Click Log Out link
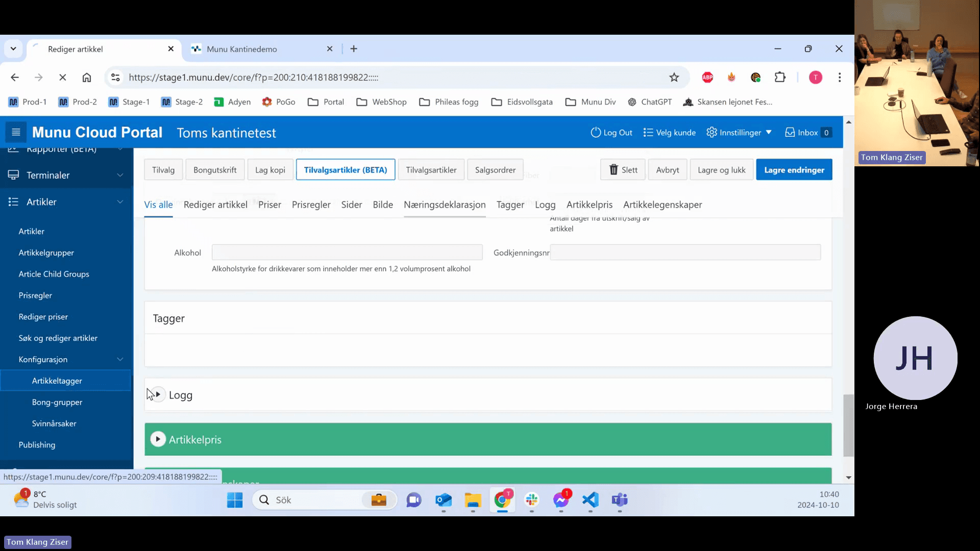The image size is (980, 551). pos(611,133)
